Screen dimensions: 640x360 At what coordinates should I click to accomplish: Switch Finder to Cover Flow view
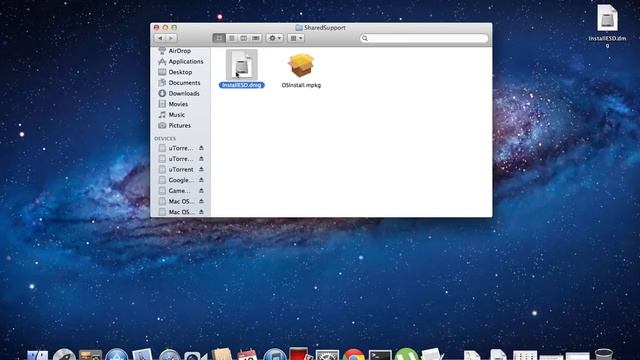click(x=256, y=38)
